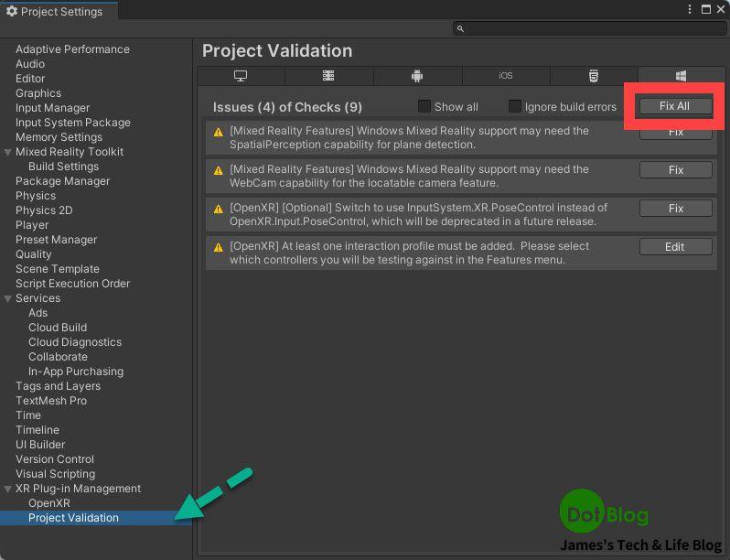Open OpenXR settings

coord(49,503)
